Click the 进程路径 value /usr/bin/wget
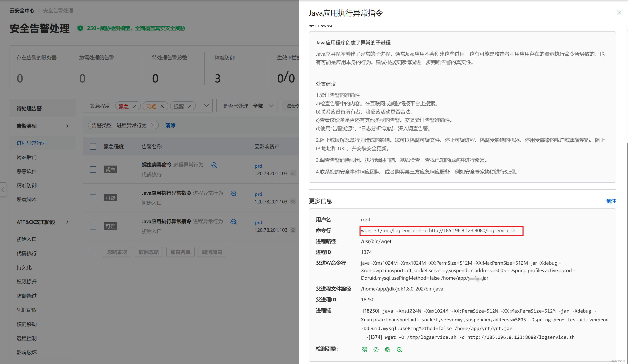 click(x=376, y=241)
